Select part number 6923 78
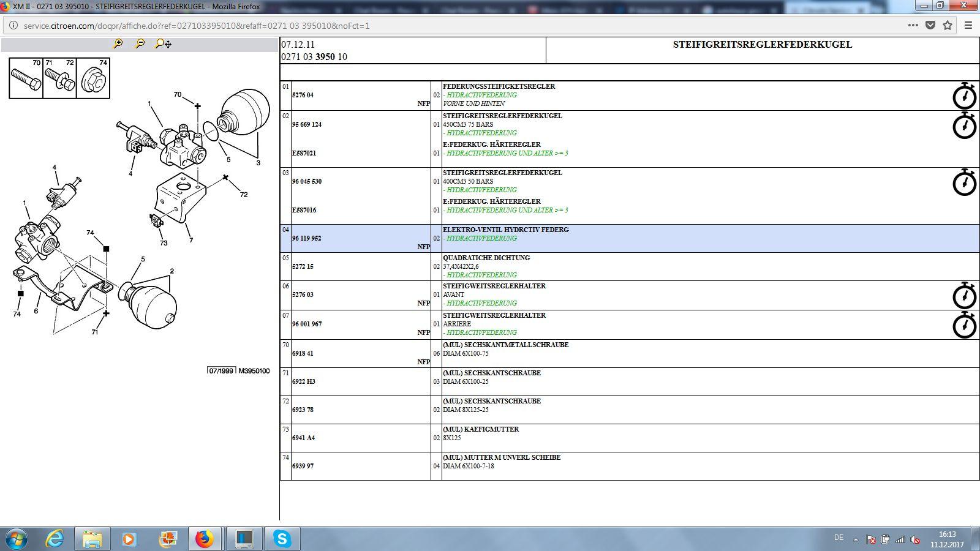 pos(303,410)
